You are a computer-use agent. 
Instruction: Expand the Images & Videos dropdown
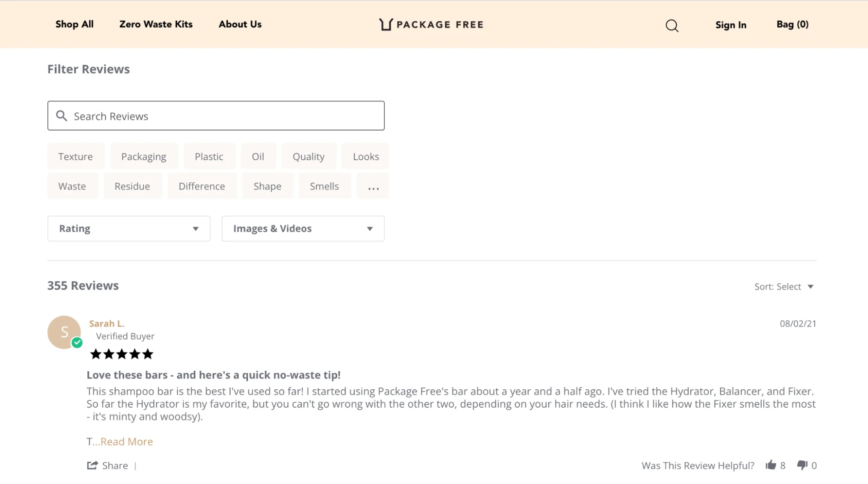303,228
